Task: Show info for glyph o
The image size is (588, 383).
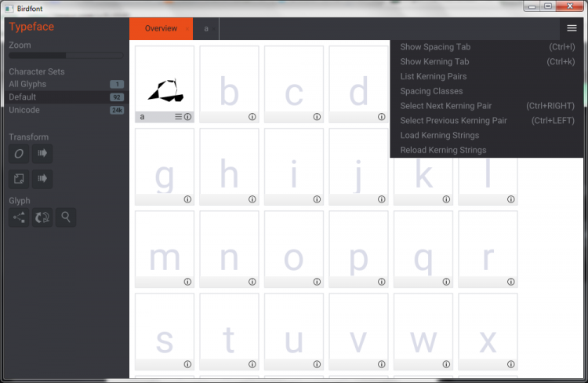Action: 317,282
